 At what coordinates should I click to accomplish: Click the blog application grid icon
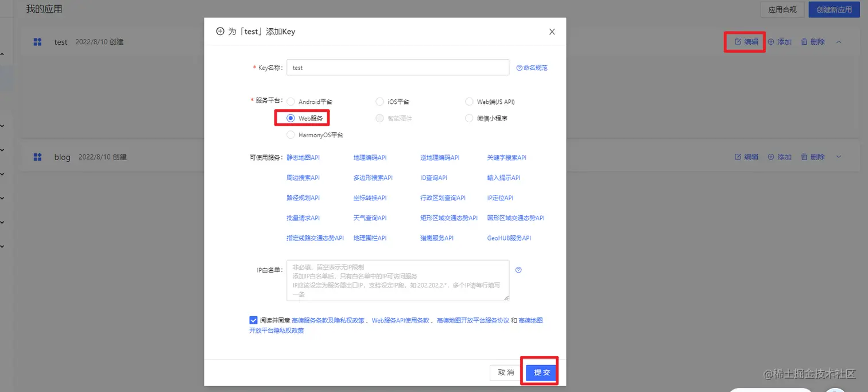pyautogui.click(x=37, y=157)
